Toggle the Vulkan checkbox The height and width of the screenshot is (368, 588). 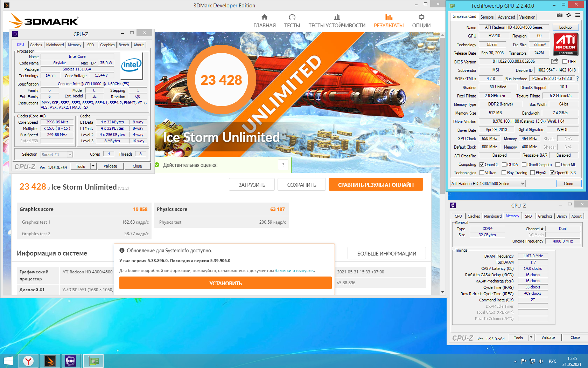[x=482, y=173]
